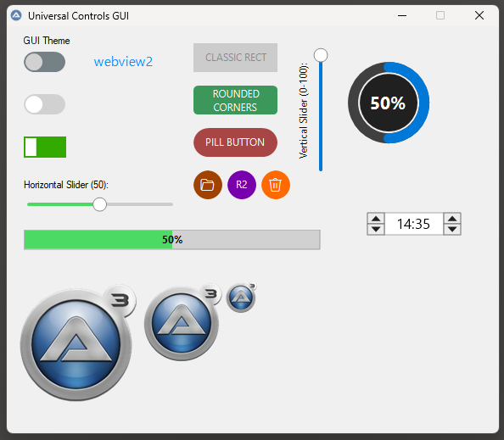Decrease hours with left down arrow
504x440 pixels.
tap(376, 229)
